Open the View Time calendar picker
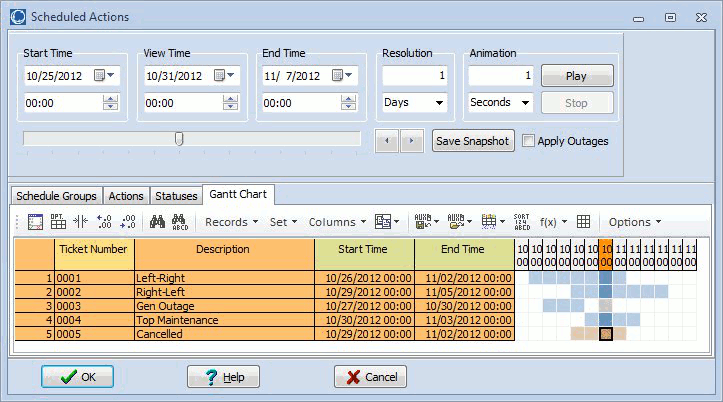The height and width of the screenshot is (402, 723). point(224,75)
